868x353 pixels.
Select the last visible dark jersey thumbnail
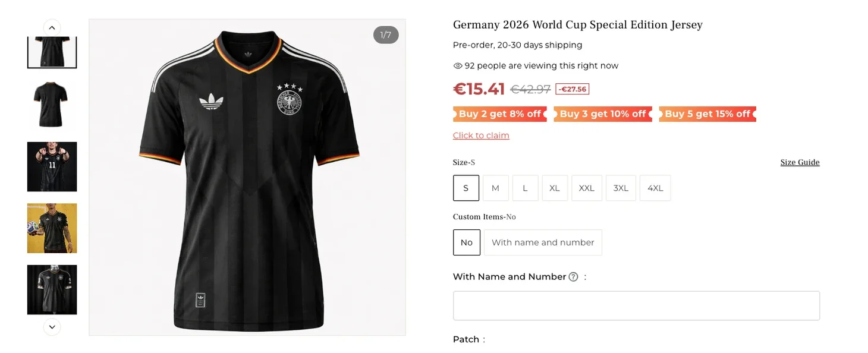[x=52, y=289]
